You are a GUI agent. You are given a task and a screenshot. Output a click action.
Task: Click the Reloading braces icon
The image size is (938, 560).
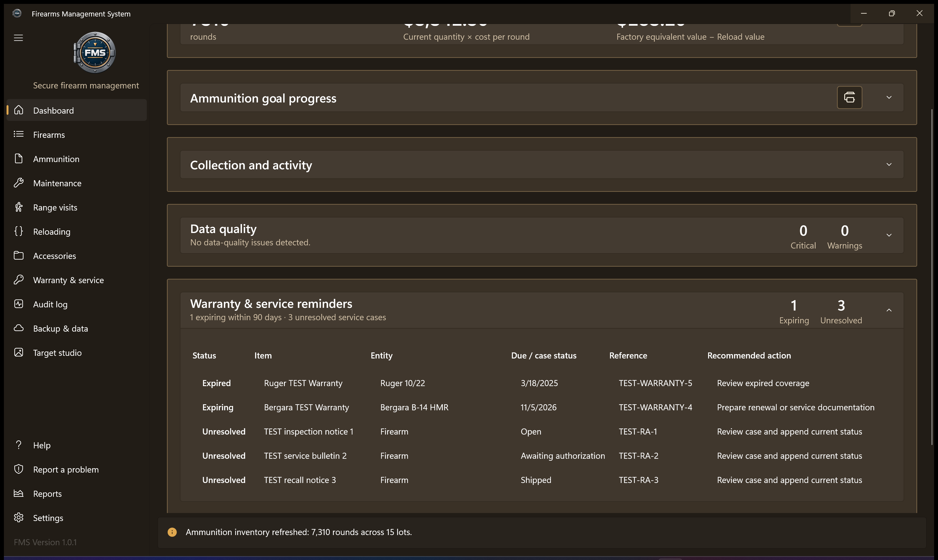tap(18, 231)
